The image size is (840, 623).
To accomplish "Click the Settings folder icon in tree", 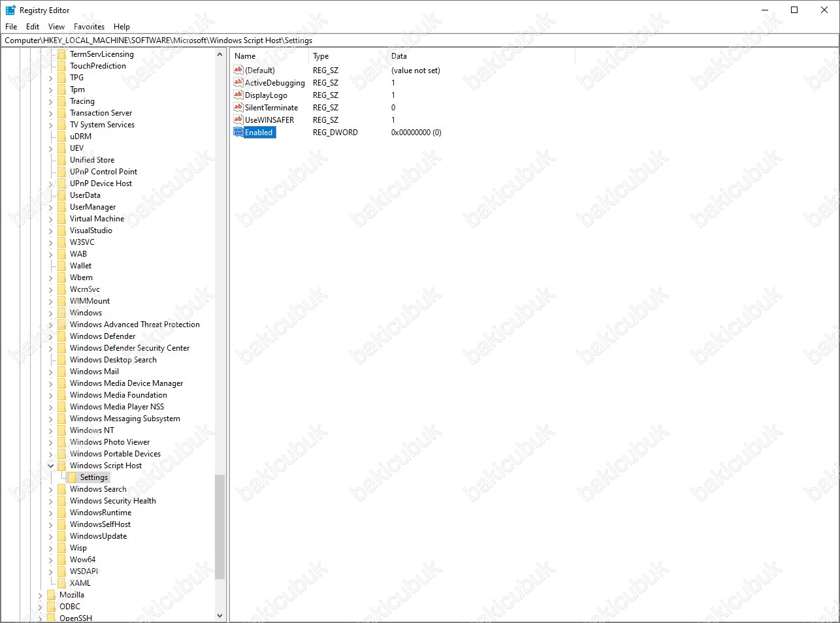I will pos(73,477).
